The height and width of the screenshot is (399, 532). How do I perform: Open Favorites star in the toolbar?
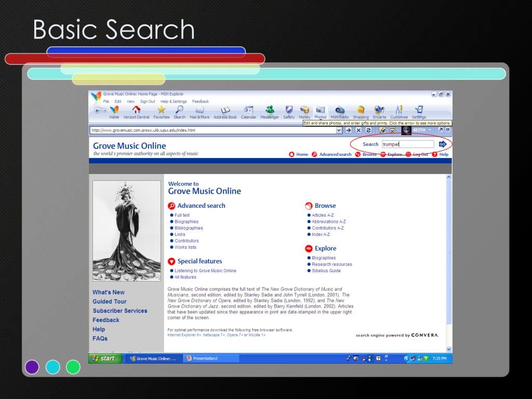[x=161, y=112]
